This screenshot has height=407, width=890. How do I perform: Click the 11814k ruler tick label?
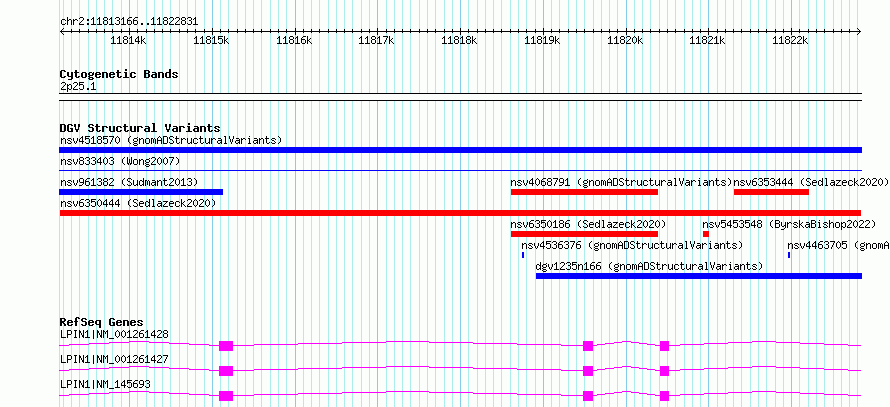[129, 40]
